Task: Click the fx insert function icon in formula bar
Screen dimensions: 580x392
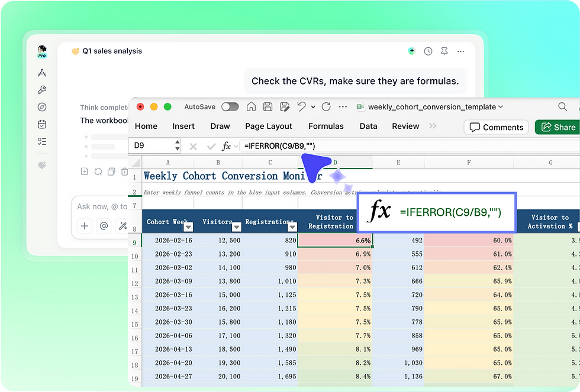Action: point(226,146)
